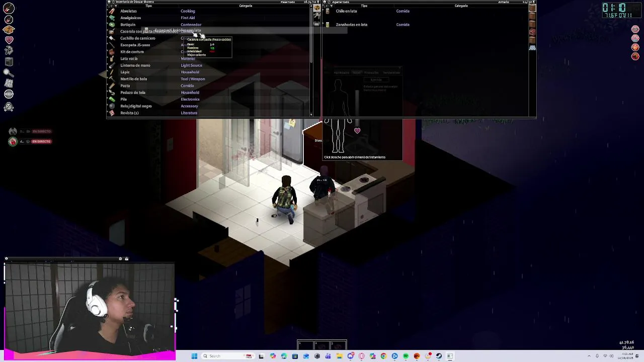Screen dimensions: 644x362
Task: Click the top moodle icon on right edge
Action: tap(635, 29)
